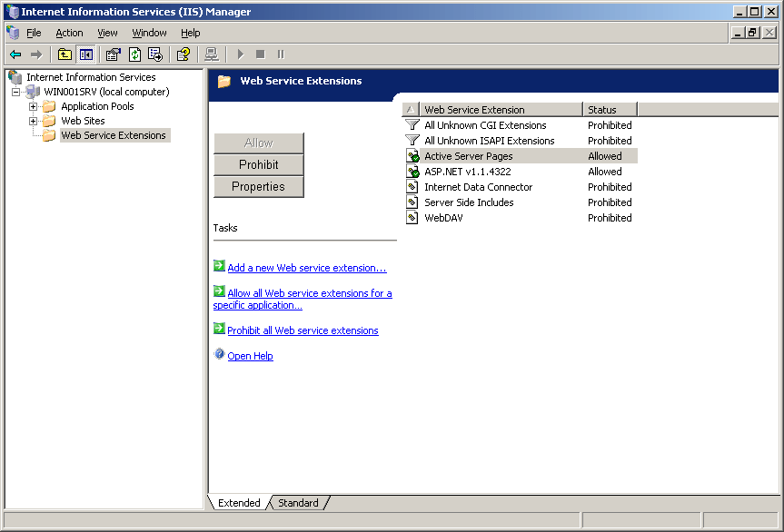This screenshot has width=784, height=532.
Task: Click 'Prohibit all Web service extensions' link
Action: 303,330
